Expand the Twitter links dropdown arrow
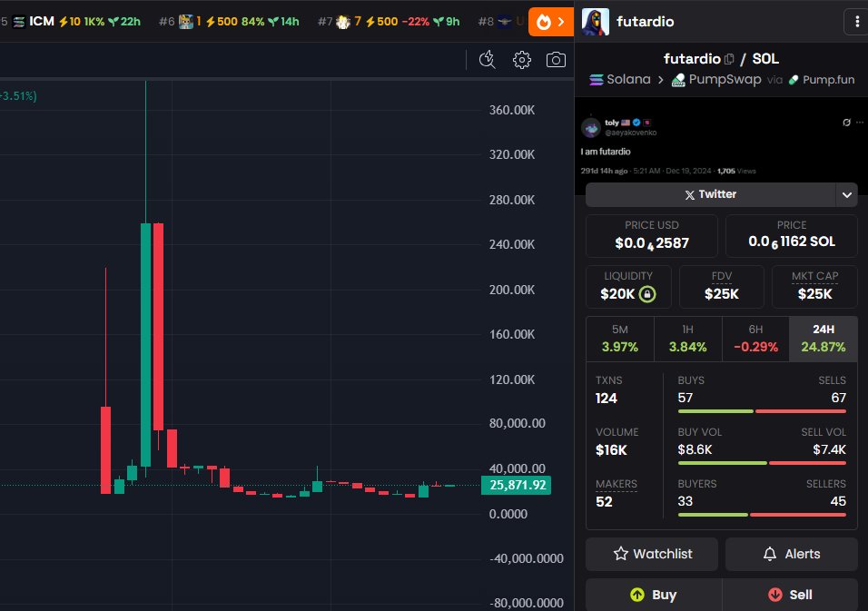This screenshot has width=868, height=611. (x=846, y=194)
